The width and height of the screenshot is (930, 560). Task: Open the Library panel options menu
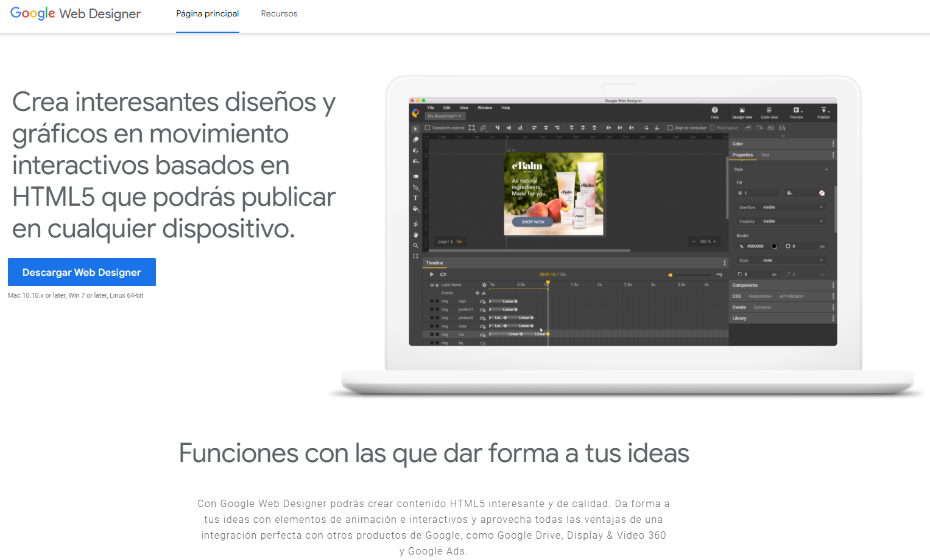pos(833,318)
